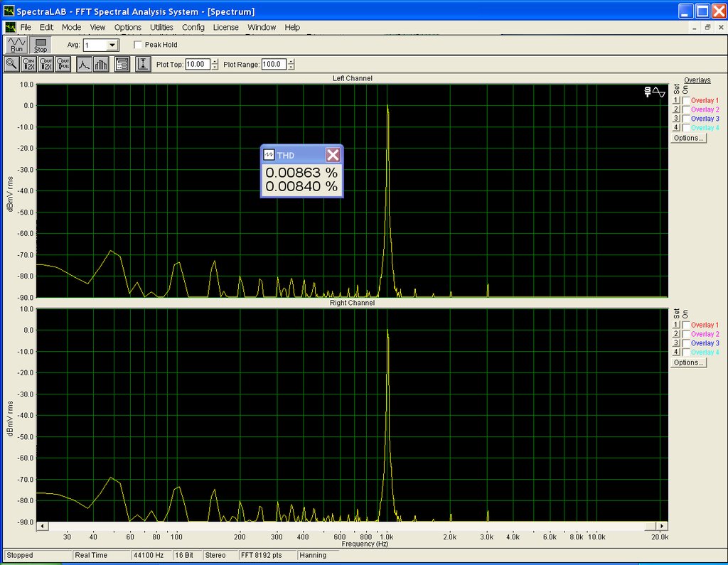The width and height of the screenshot is (728, 565).
Task: Open the Mode menu
Action: pos(72,28)
